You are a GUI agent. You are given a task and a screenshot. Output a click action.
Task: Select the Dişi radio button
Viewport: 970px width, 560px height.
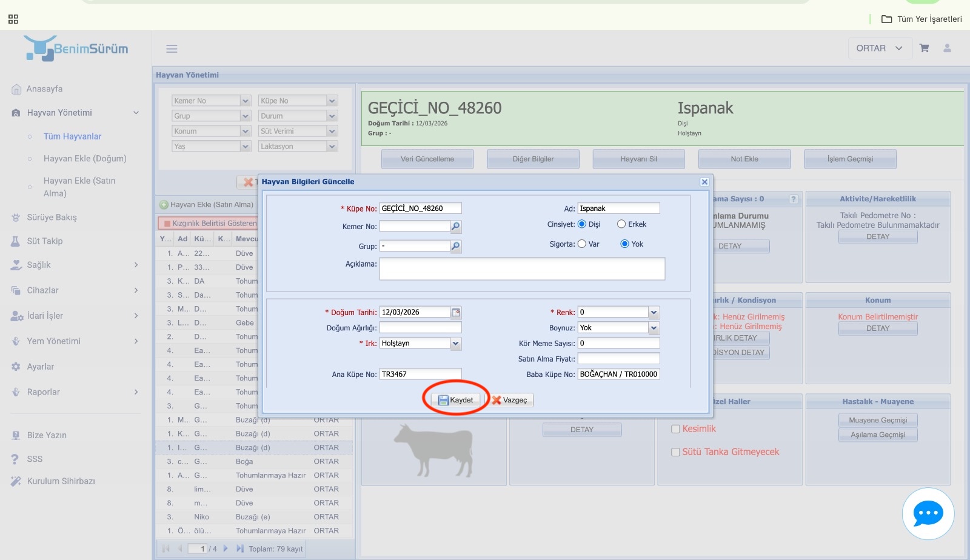click(582, 224)
